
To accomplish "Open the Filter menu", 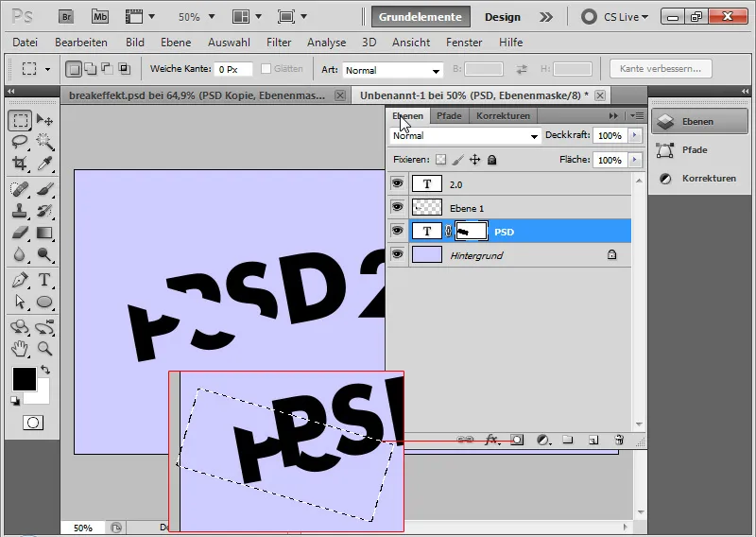I will point(279,43).
